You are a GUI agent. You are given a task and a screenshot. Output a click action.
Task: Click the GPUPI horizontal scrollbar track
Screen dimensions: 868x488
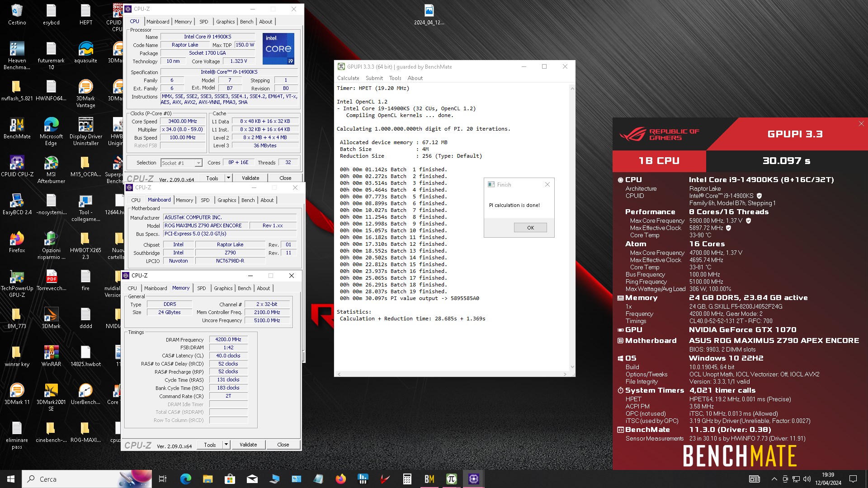[452, 374]
